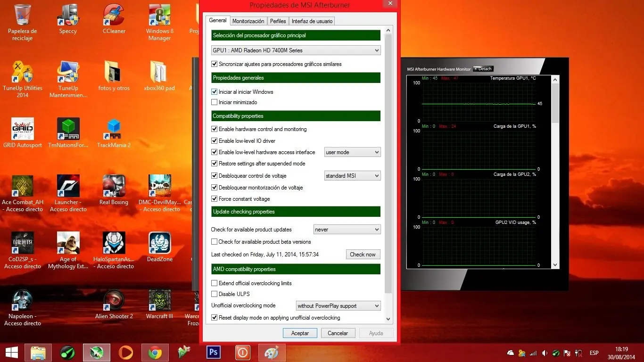Enable 'Check for available product beta versions'
The image size is (644, 362).
[215, 242]
